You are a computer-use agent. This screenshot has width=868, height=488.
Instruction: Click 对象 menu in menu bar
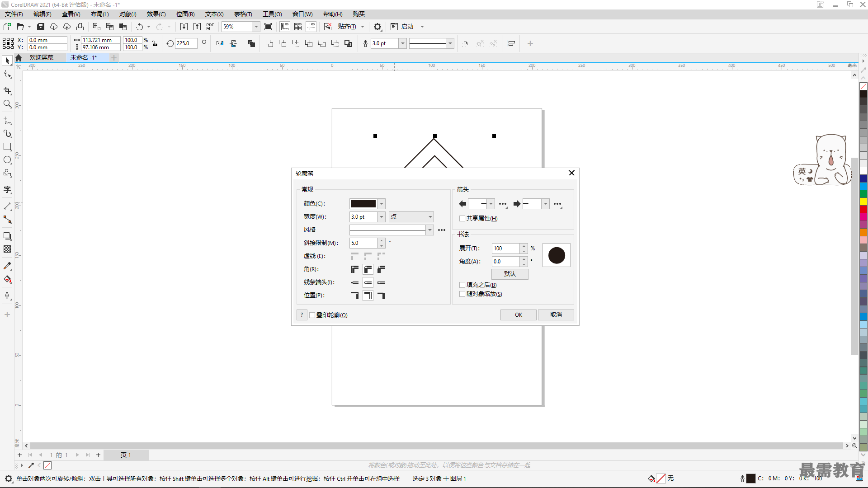(127, 14)
